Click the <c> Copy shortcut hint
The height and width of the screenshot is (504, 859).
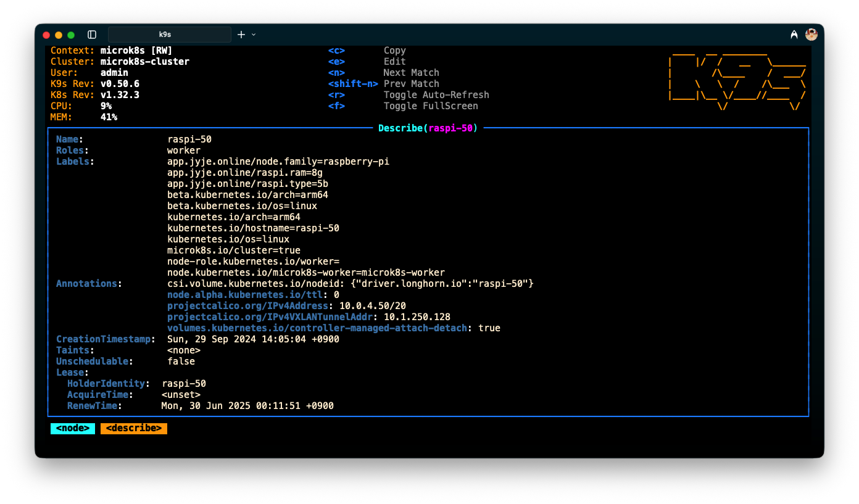point(367,51)
